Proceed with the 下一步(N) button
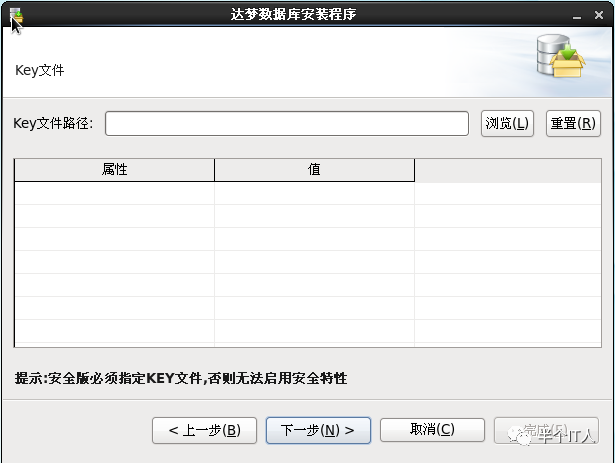This screenshot has width=615, height=463. click(x=318, y=430)
